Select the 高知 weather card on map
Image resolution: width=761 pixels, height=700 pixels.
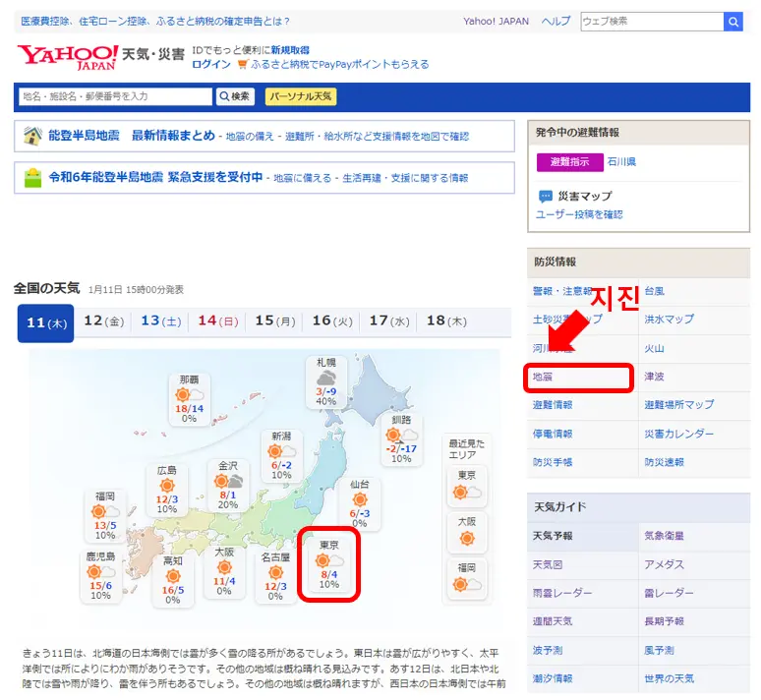tap(173, 580)
